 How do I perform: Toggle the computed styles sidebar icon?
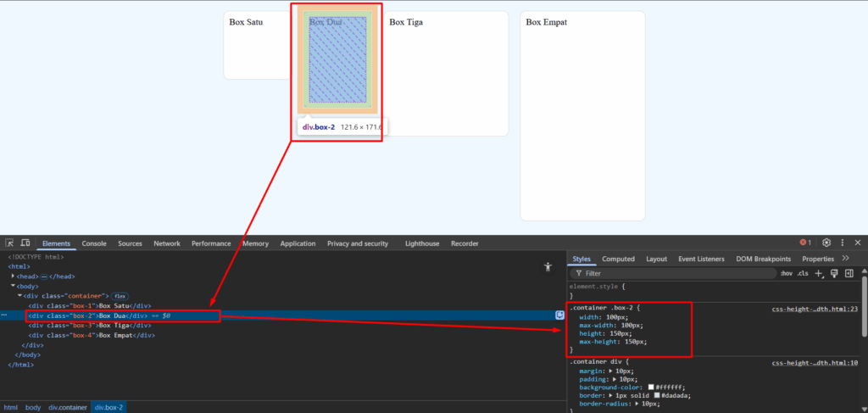pyautogui.click(x=849, y=273)
